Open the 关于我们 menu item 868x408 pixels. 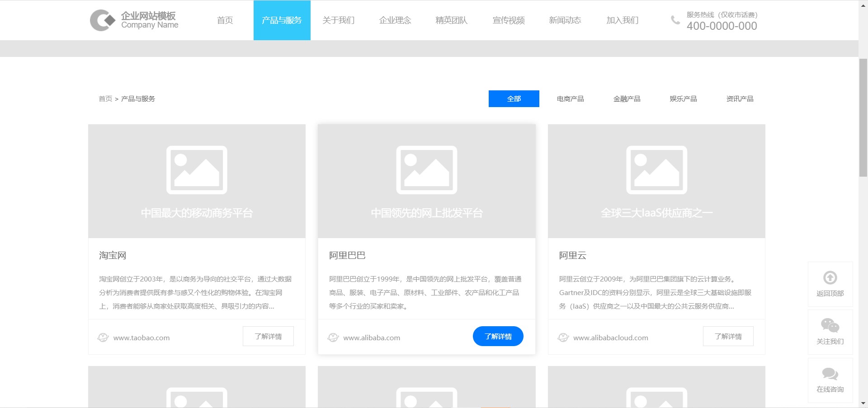339,20
